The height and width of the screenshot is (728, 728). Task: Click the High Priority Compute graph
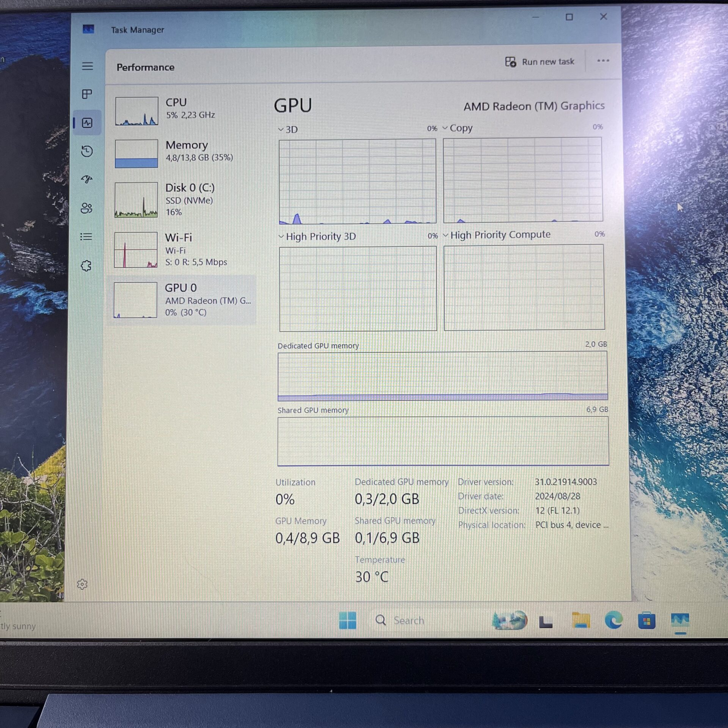tap(524, 287)
